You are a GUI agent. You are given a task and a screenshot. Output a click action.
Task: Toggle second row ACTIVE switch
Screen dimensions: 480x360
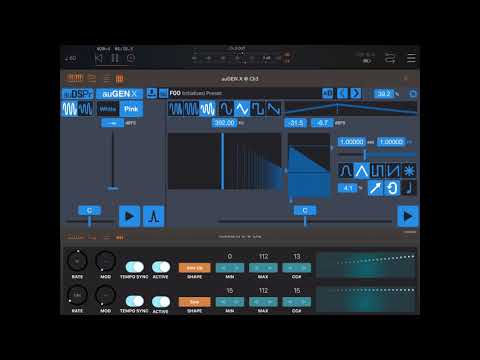point(161,301)
